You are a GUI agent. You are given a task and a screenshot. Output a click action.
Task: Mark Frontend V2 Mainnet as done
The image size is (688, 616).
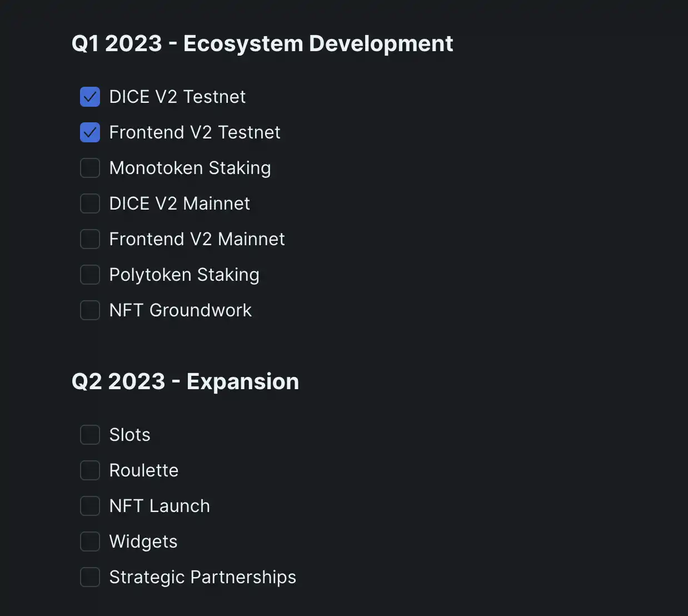(90, 239)
